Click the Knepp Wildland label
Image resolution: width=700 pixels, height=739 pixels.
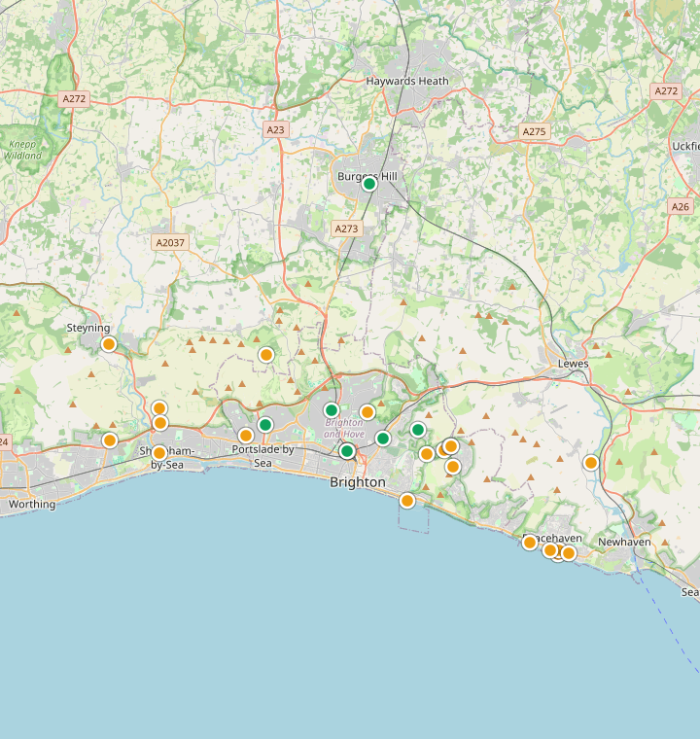click(22, 150)
